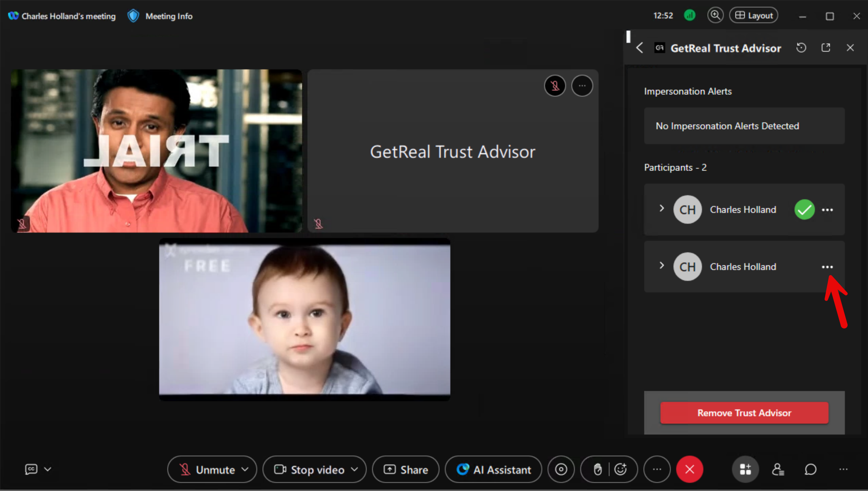This screenshot has width=868, height=491.
Task: Refresh the GetReal Trust Advisor panel
Action: 801,48
